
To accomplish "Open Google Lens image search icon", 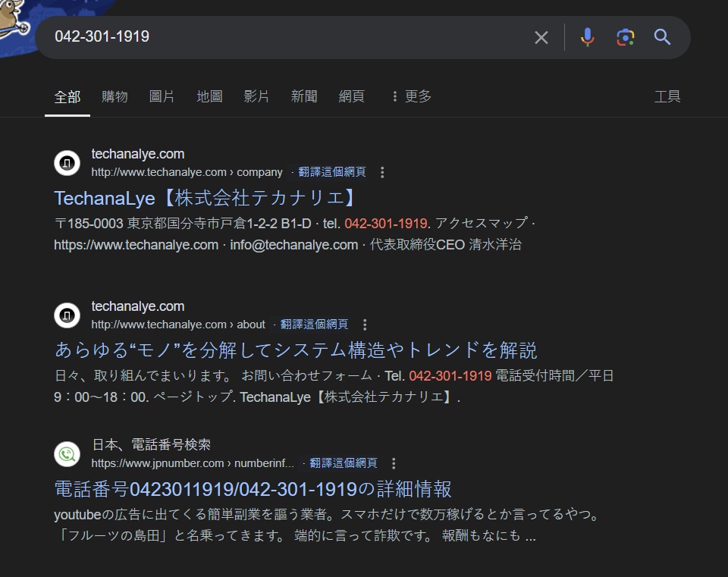I will [x=625, y=37].
